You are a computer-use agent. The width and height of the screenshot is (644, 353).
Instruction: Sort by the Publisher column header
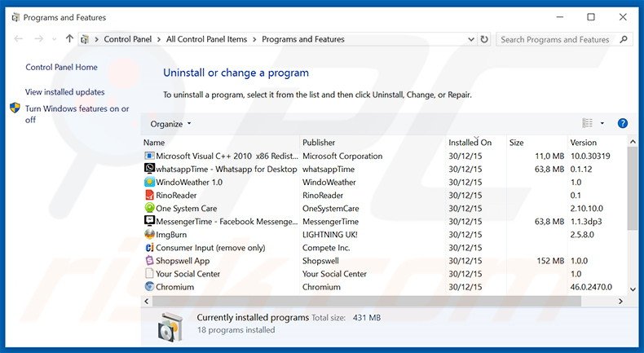coord(319,143)
